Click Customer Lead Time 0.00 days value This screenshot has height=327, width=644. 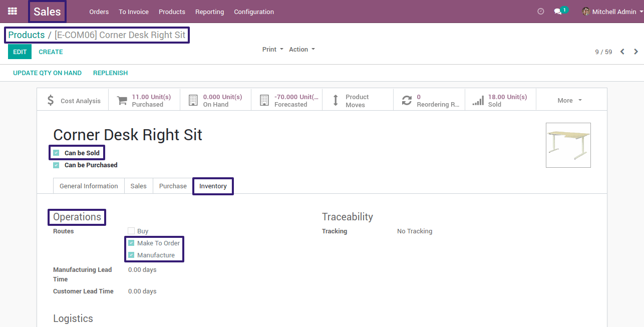tap(142, 291)
